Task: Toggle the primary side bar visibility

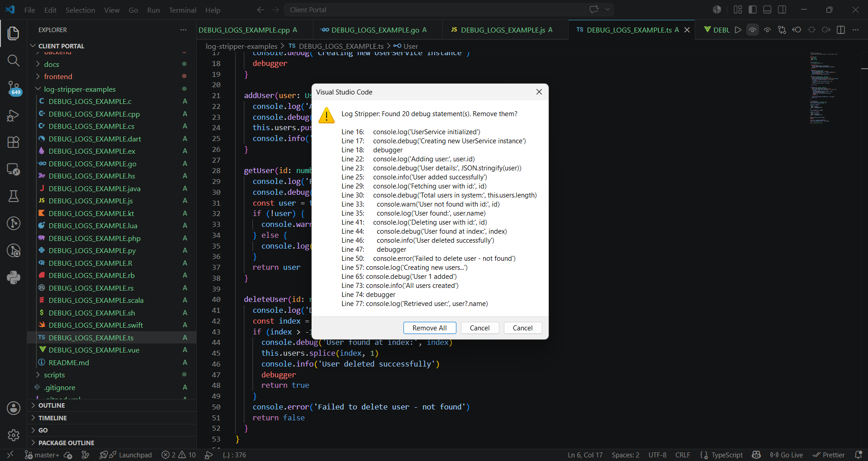Action: (x=753, y=9)
